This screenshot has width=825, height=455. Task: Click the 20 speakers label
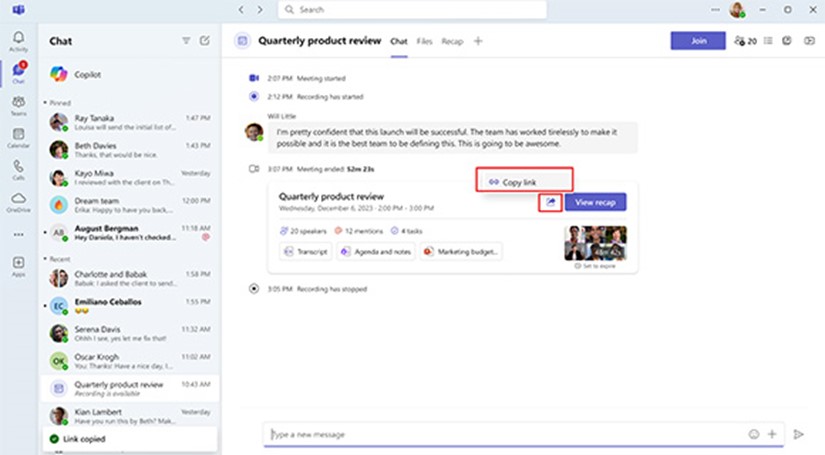(x=303, y=231)
